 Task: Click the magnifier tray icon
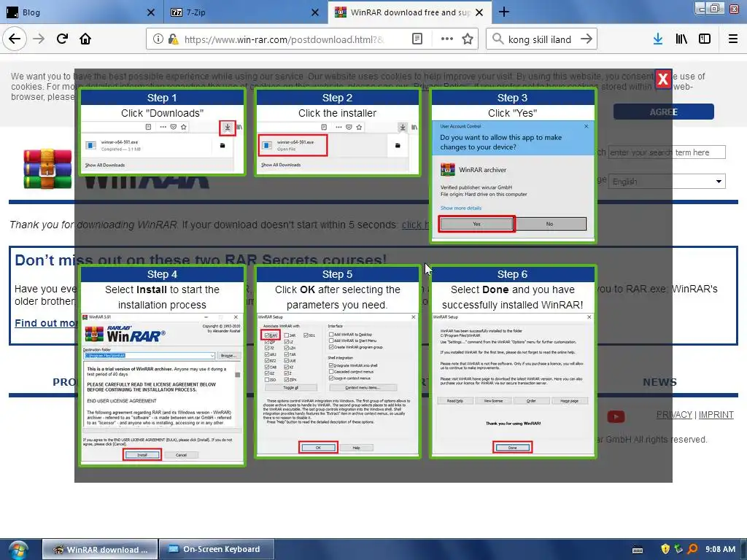[x=693, y=549]
